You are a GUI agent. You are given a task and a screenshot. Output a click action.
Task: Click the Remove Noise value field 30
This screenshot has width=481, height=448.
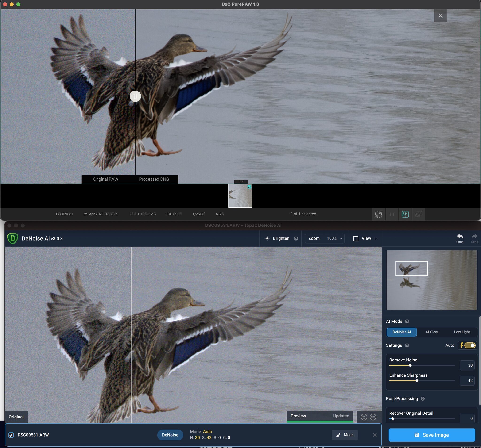467,365
